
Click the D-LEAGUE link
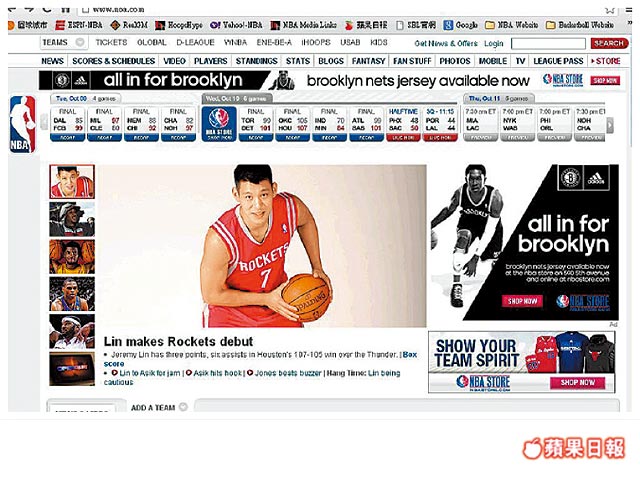pyautogui.click(x=195, y=42)
